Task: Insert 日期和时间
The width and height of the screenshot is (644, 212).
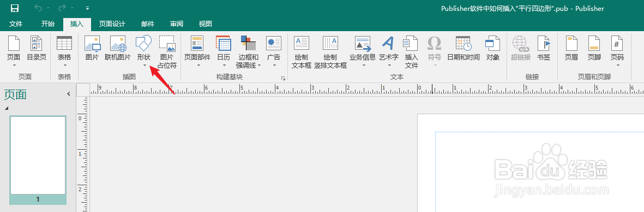Action: click(x=464, y=49)
